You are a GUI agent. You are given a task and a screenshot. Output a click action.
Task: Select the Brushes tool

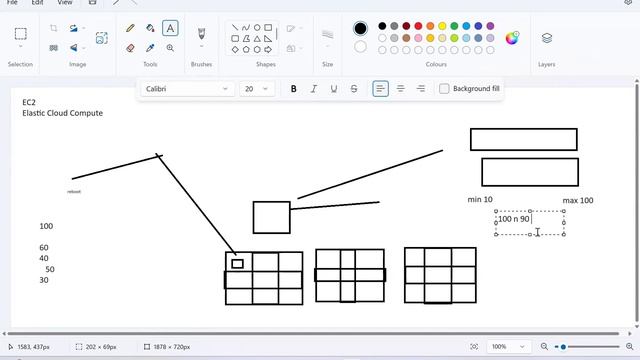(x=201, y=33)
